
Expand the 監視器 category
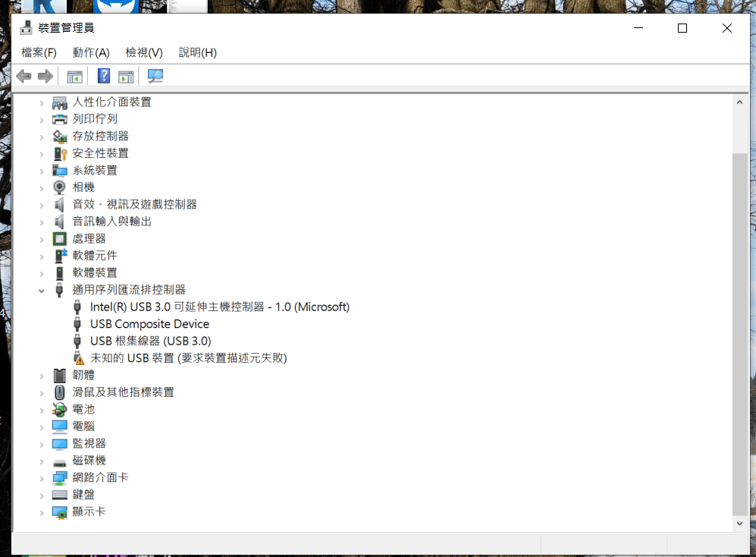[x=42, y=445]
